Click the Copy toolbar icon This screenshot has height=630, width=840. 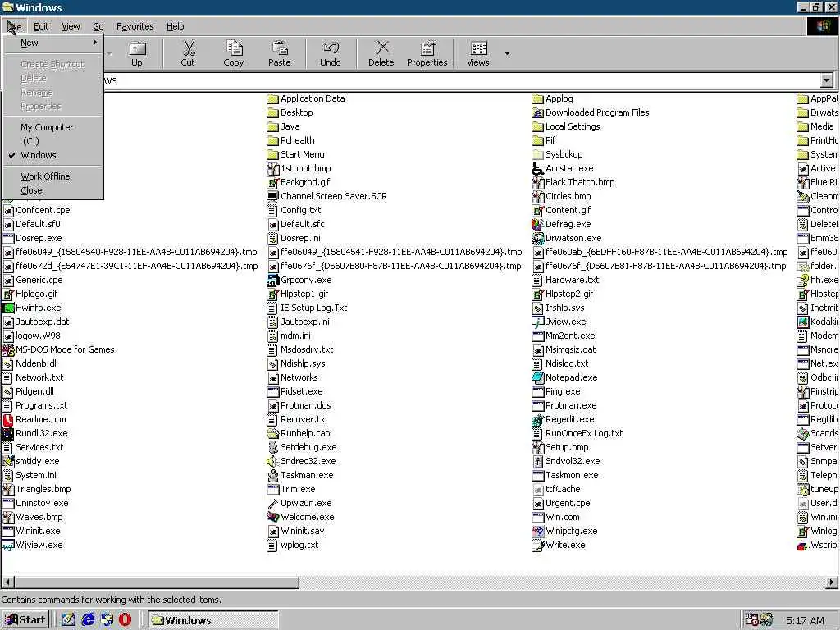(234, 53)
